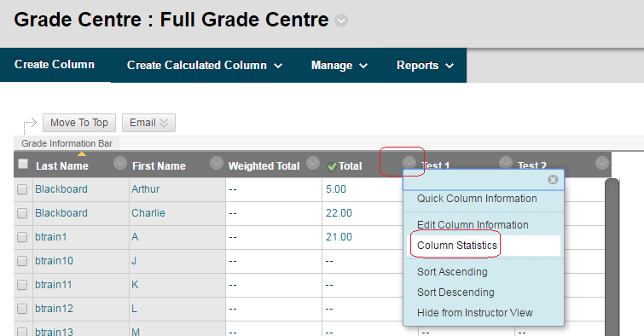The width and height of the screenshot is (644, 336).
Task: Click the Last Name sort arrow indicator
Action: pyautogui.click(x=82, y=154)
